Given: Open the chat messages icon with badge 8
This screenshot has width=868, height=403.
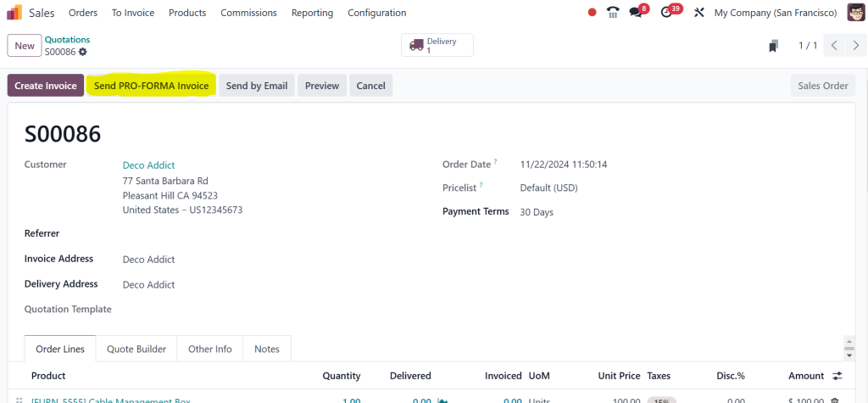Looking at the screenshot, I should (636, 13).
